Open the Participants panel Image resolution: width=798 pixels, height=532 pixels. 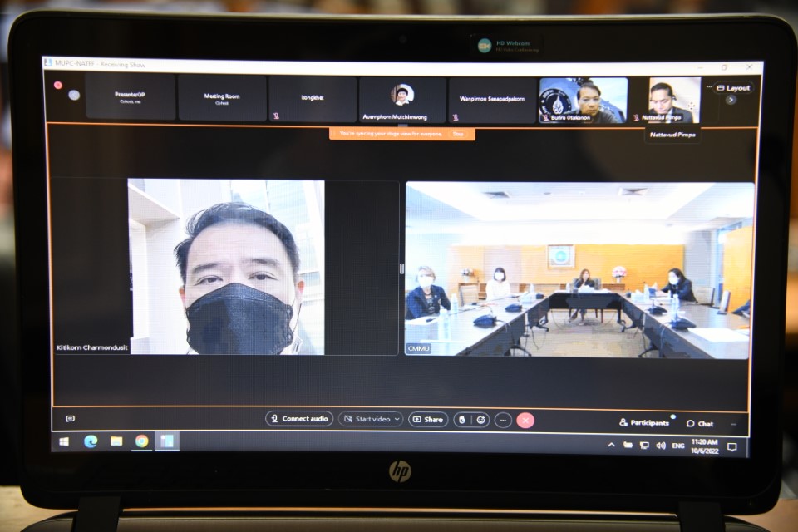pos(644,423)
